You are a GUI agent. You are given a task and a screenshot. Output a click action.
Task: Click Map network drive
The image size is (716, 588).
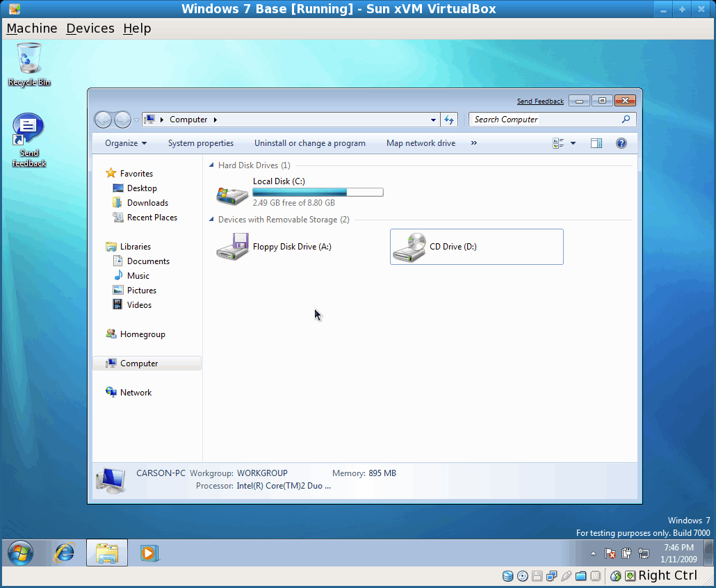pyautogui.click(x=421, y=143)
